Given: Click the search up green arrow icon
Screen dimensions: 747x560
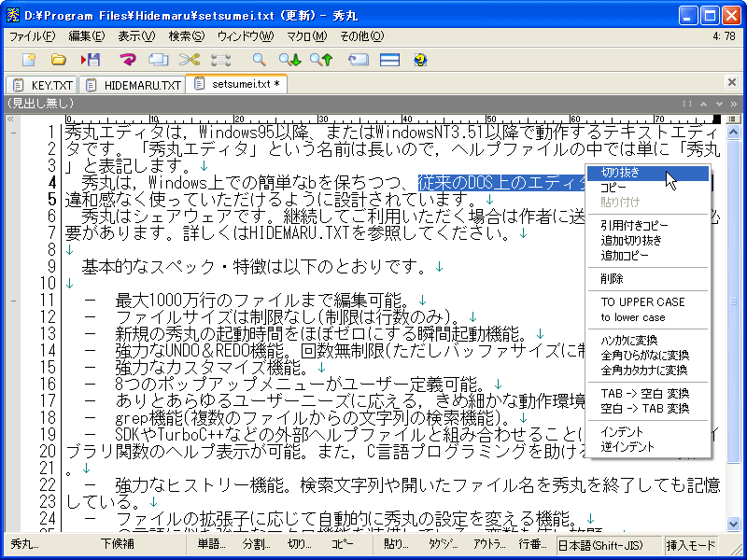Looking at the screenshot, I should 320,60.
